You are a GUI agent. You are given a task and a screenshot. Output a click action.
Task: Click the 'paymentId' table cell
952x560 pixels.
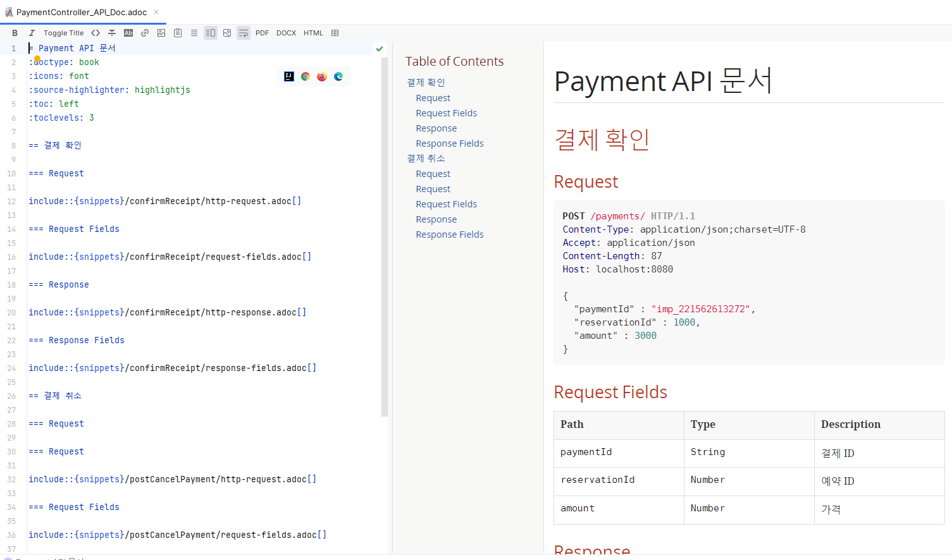tap(619, 453)
